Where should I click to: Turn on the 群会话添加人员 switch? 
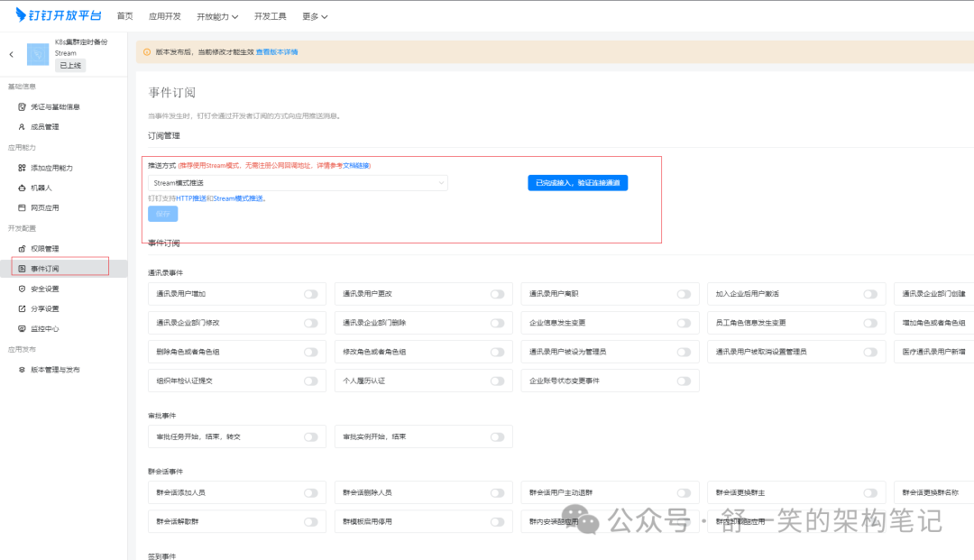pos(310,493)
